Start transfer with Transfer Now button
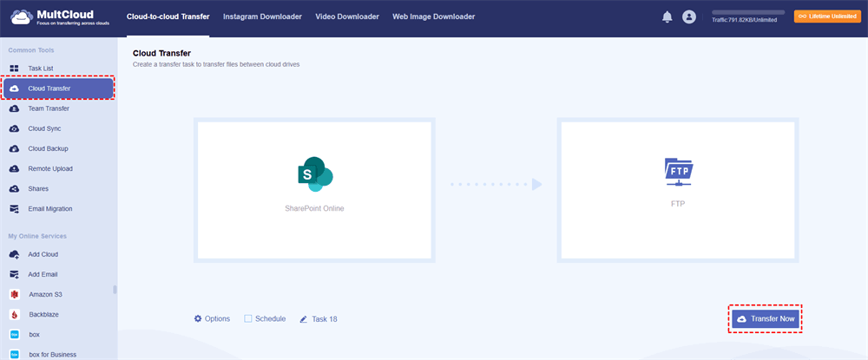Viewport: 868px width, 360px height. pyautogui.click(x=765, y=319)
